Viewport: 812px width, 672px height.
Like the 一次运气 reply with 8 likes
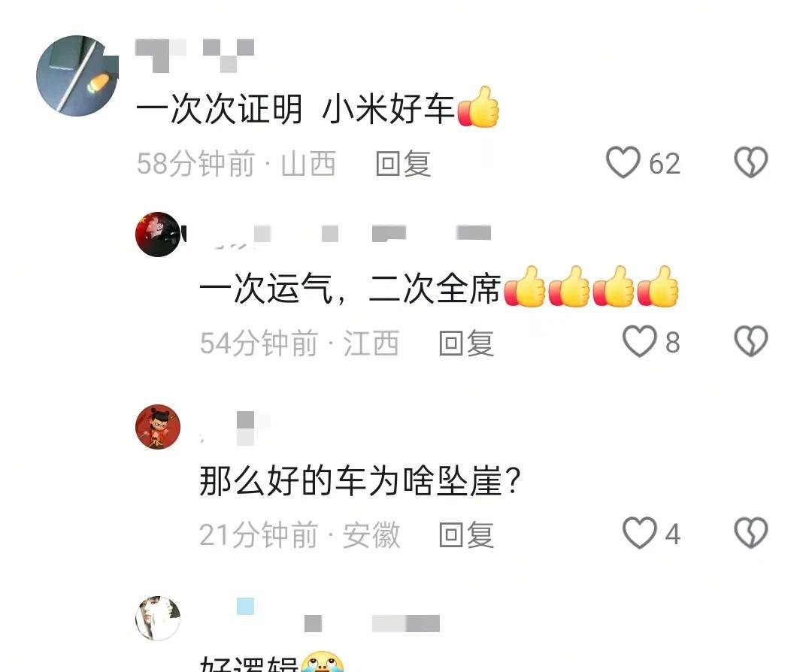[x=639, y=342]
